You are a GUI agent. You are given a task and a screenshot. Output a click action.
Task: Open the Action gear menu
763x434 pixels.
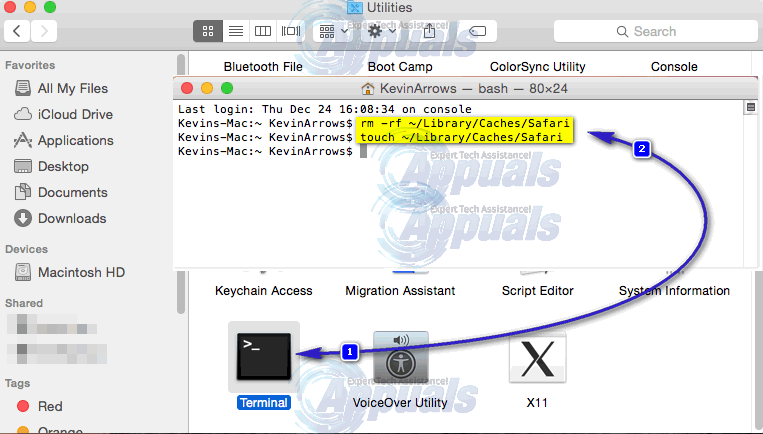pyautogui.click(x=382, y=32)
